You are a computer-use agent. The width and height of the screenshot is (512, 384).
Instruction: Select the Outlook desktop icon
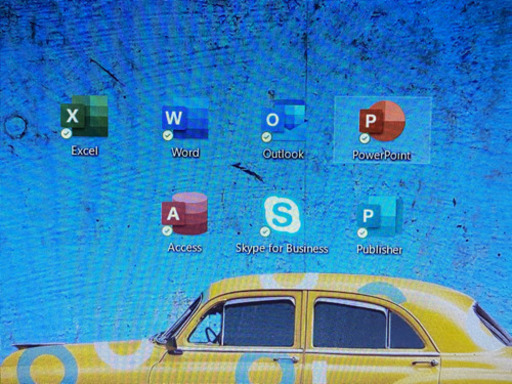pos(283,120)
